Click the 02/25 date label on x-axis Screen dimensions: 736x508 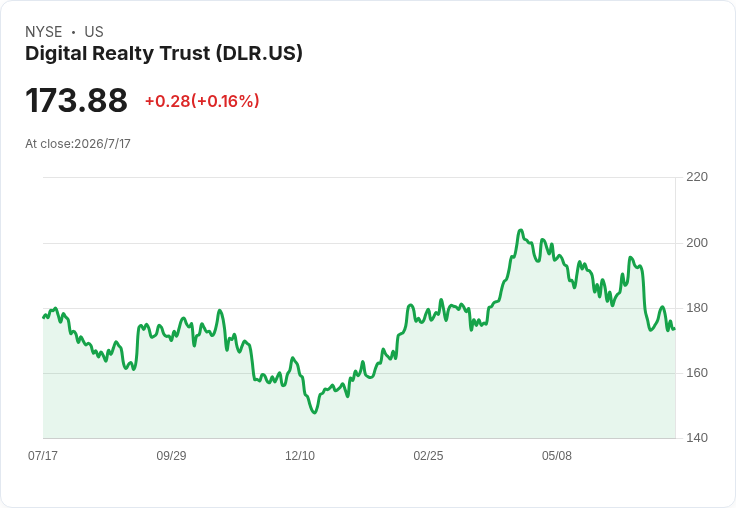click(x=428, y=455)
